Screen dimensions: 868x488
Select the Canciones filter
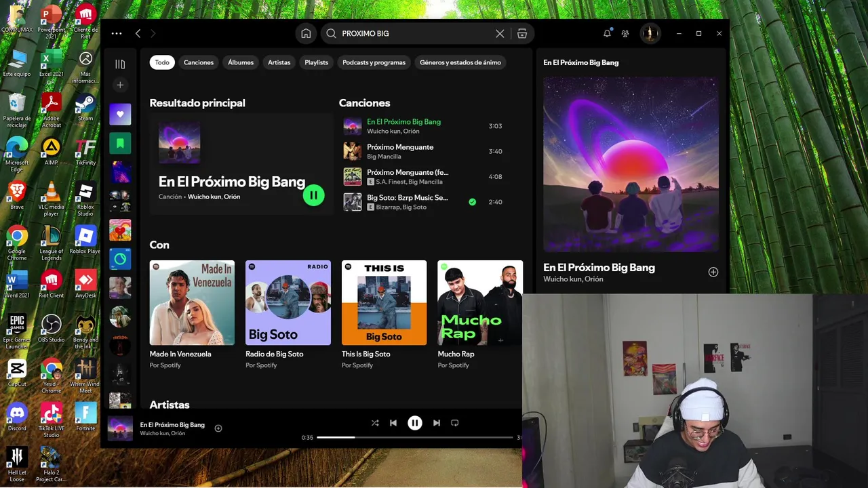click(x=199, y=62)
